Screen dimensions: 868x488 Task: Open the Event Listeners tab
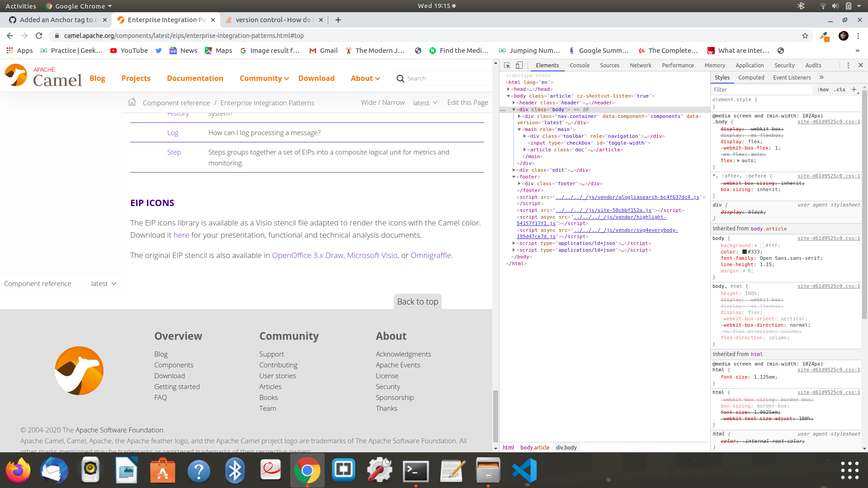click(792, 77)
